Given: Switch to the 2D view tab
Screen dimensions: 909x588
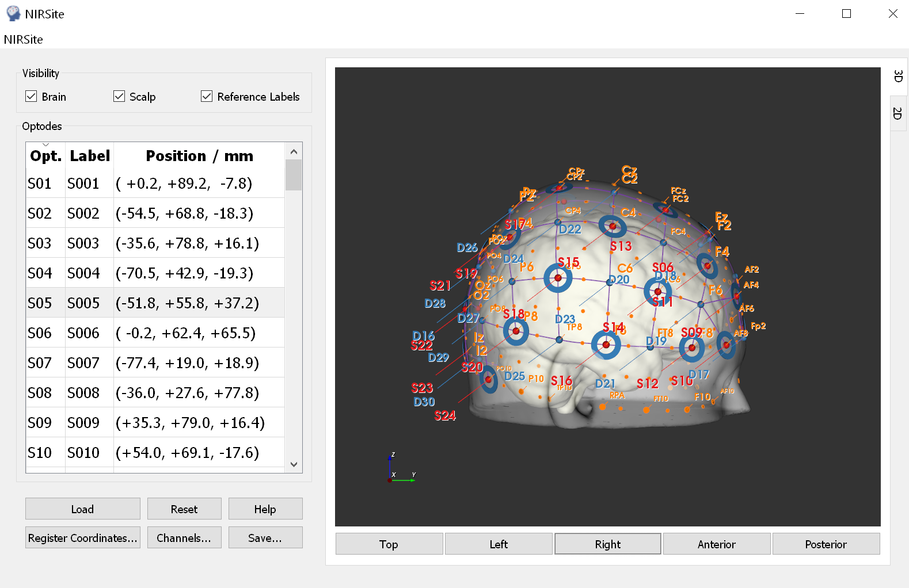Looking at the screenshot, I should tap(897, 113).
